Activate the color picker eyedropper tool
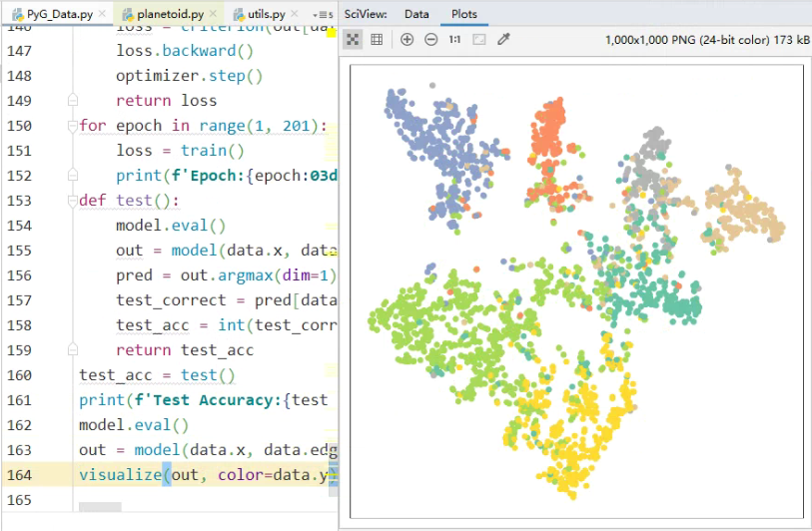The height and width of the screenshot is (531, 812). 503,39
